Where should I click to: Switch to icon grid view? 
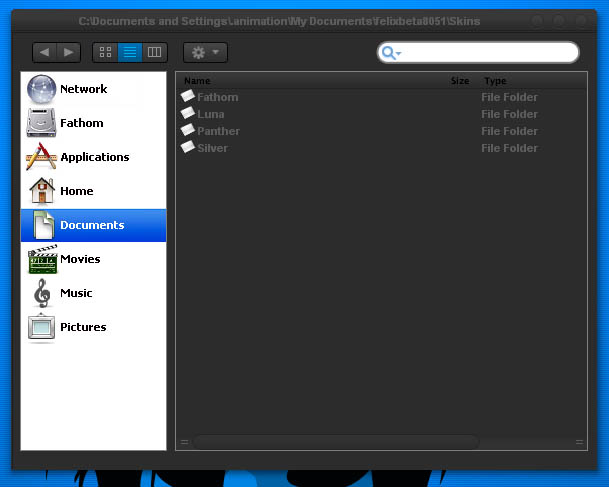tap(105, 52)
